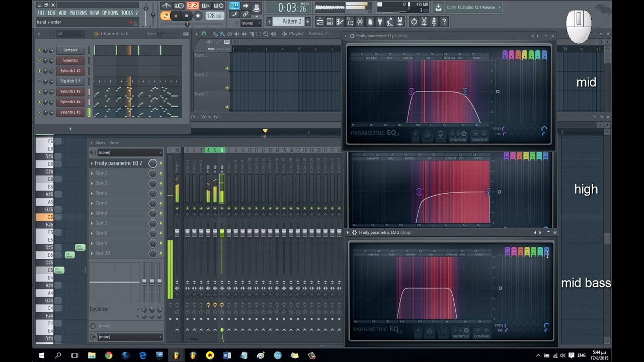Open Google Chrome from the taskbar
Screen dimensions: 644x362
[x=109, y=355]
